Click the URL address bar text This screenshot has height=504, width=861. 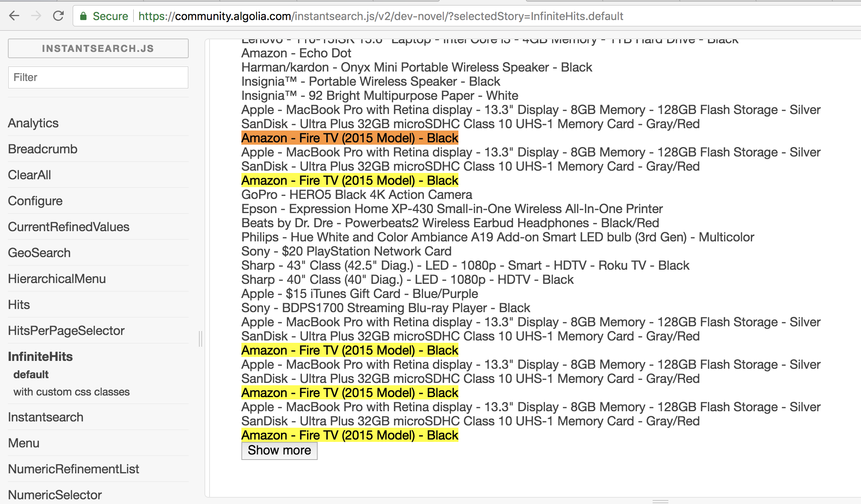(381, 16)
